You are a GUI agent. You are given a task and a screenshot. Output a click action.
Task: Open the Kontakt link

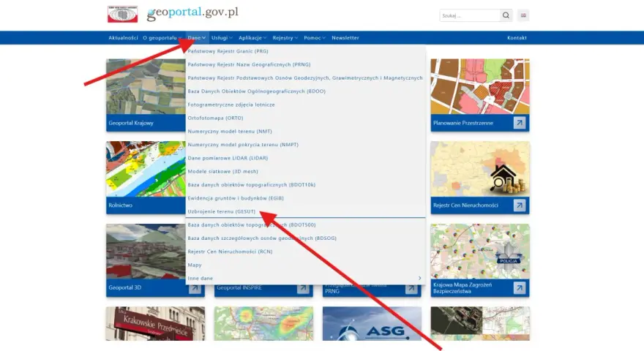(517, 38)
